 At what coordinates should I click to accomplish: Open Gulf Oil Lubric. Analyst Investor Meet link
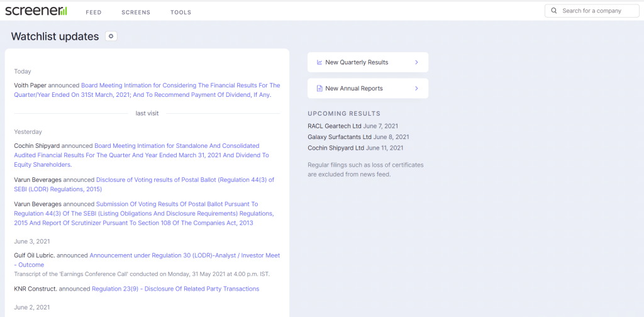pyautogui.click(x=184, y=255)
